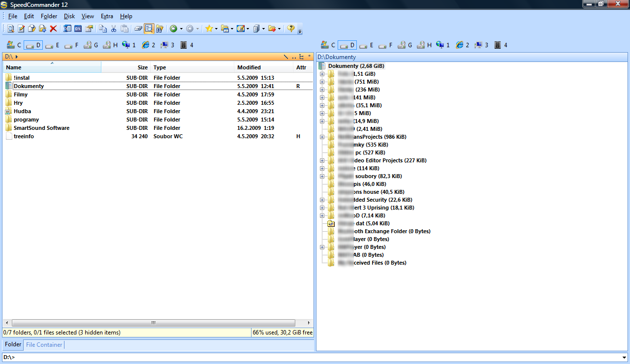Click the scissors Cut icon

coord(114,29)
